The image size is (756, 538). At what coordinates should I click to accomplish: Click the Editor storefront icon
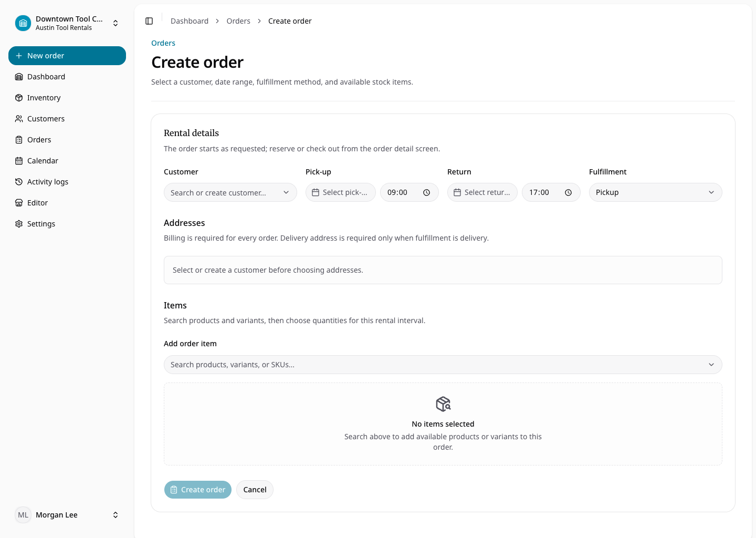pyautogui.click(x=19, y=203)
